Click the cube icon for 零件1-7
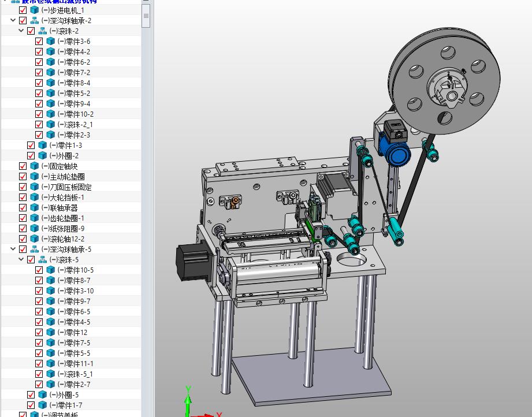532x417 pixels. click(x=42, y=405)
